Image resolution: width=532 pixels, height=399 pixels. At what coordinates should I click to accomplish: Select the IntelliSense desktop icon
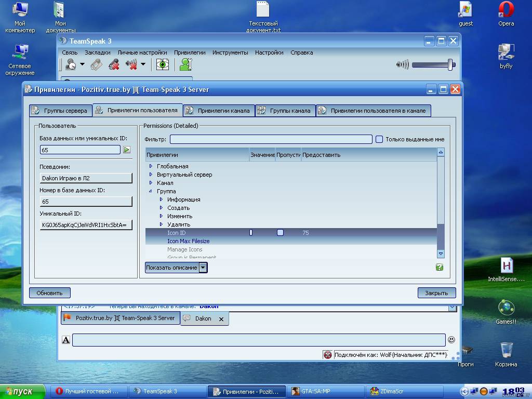tap(506, 270)
